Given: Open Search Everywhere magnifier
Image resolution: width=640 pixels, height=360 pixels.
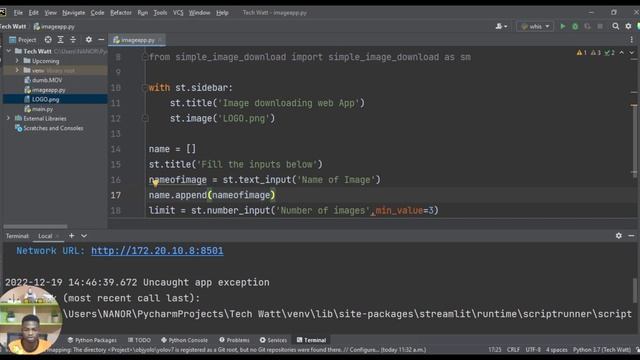Looking at the screenshot, I should pos(616,27).
